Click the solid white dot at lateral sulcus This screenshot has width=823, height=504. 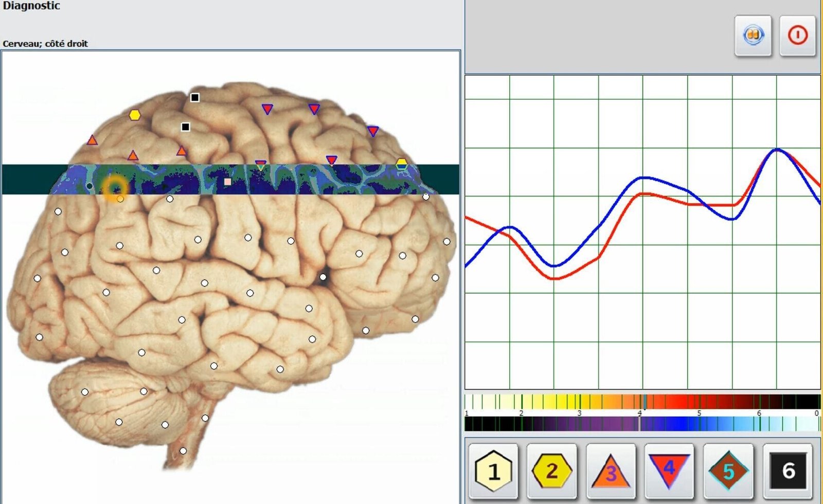point(323,277)
